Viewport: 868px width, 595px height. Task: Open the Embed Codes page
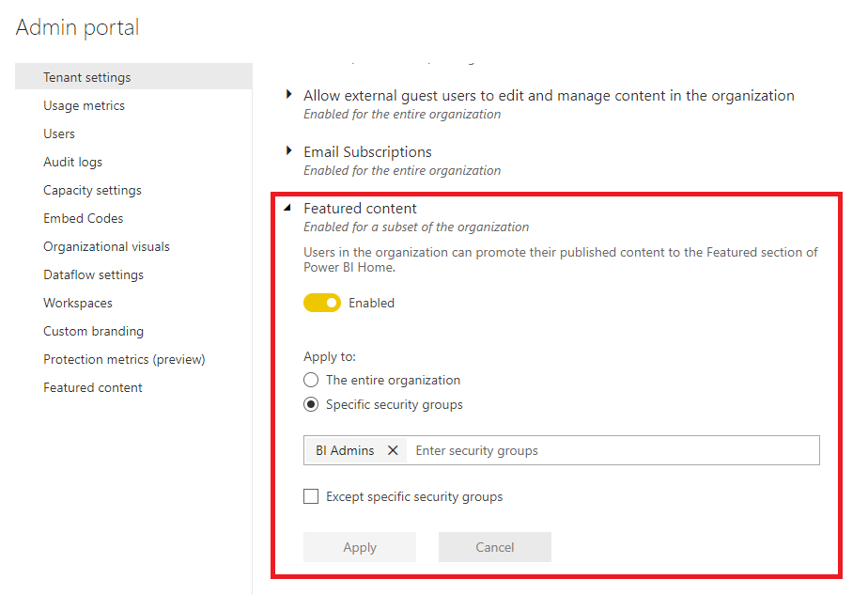(x=83, y=218)
